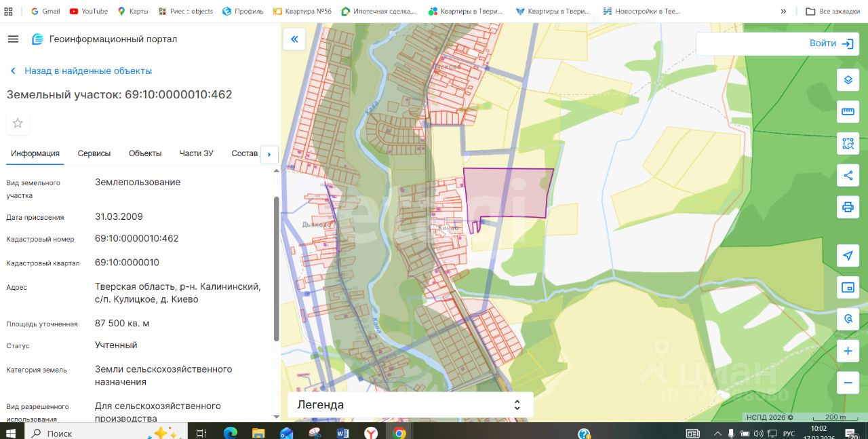Open the Все закладки folder
Screen dimensions: 868x439
[833, 12]
